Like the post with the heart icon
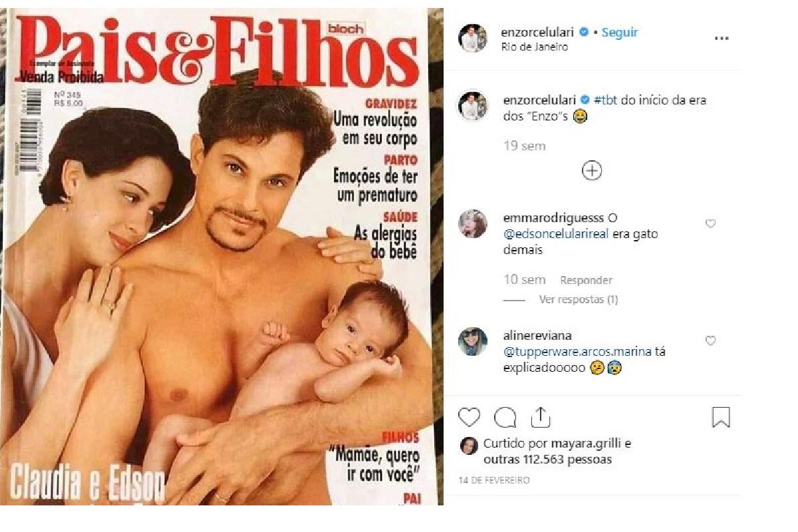798x532 pixels. coord(469,418)
